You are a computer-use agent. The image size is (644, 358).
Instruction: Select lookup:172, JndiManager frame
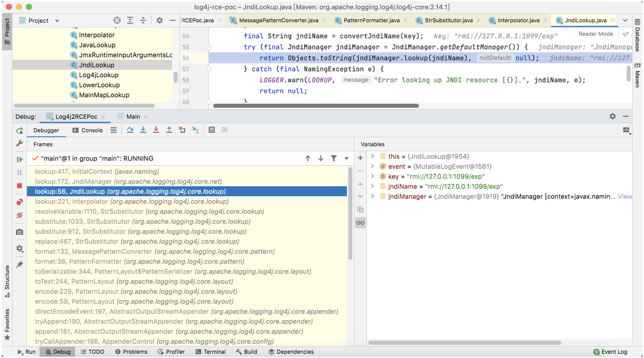click(187, 181)
